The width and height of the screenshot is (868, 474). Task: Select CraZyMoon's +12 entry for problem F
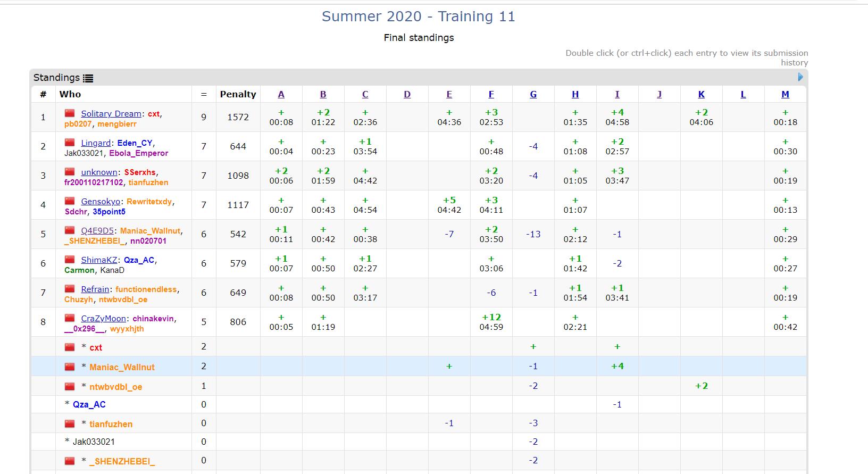[491, 322]
